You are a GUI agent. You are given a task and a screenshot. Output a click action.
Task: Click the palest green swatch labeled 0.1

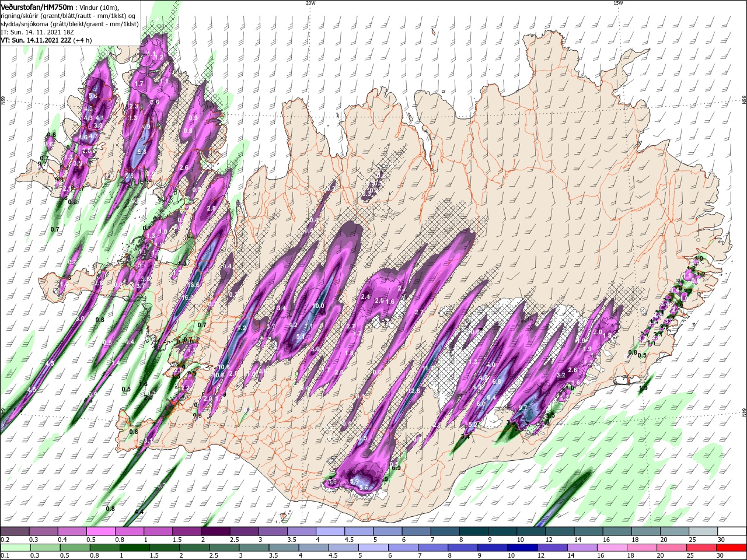15,548
